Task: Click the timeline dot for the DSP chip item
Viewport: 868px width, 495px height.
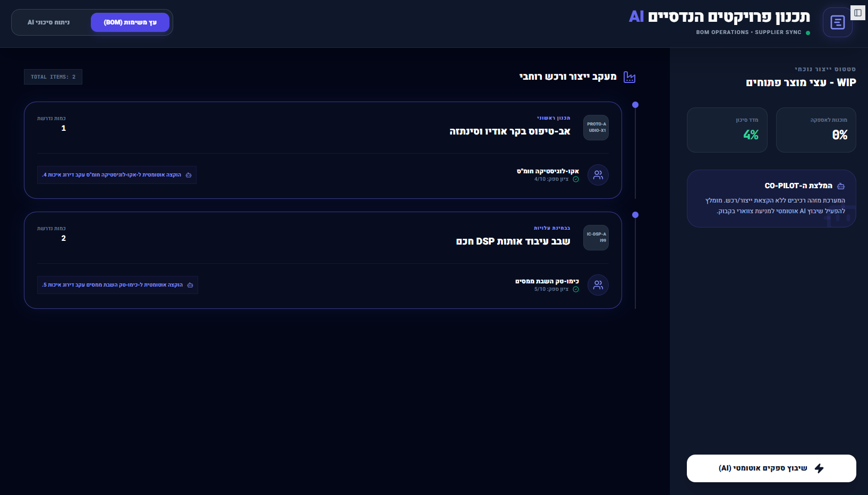Action: click(635, 215)
